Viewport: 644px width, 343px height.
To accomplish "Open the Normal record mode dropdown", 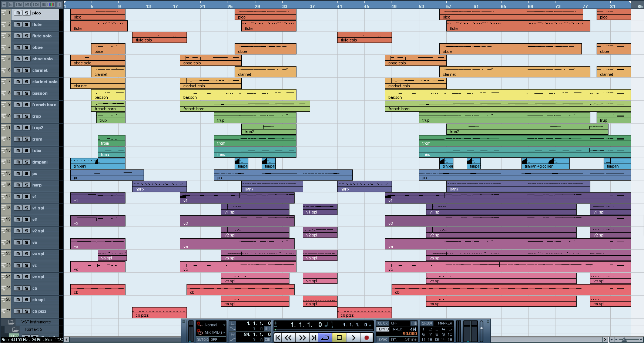I will coord(224,325).
